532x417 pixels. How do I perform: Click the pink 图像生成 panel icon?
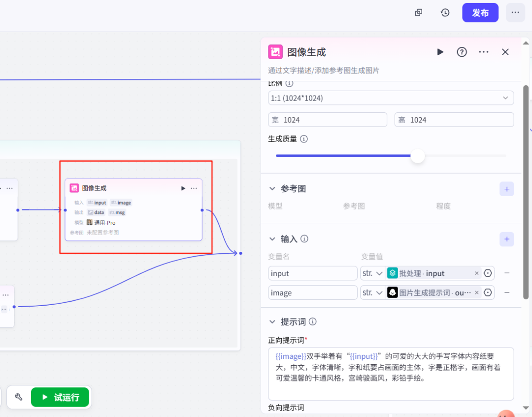pos(275,52)
